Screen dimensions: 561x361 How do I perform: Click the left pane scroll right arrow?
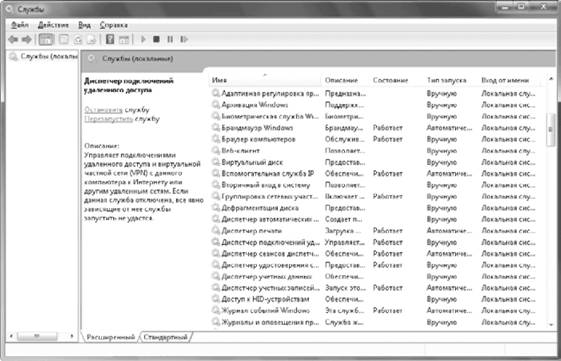72,336
